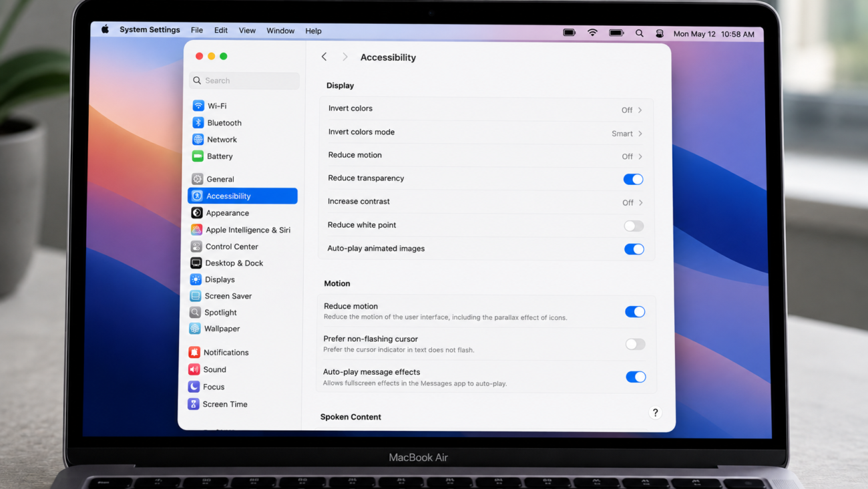
Task: Select the Wallpaper label in sidebar
Action: click(x=222, y=329)
